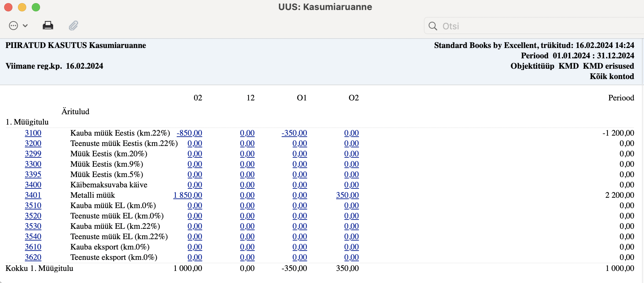The width and height of the screenshot is (644, 283).
Task: Open account 3100 link
Action: pyautogui.click(x=33, y=133)
